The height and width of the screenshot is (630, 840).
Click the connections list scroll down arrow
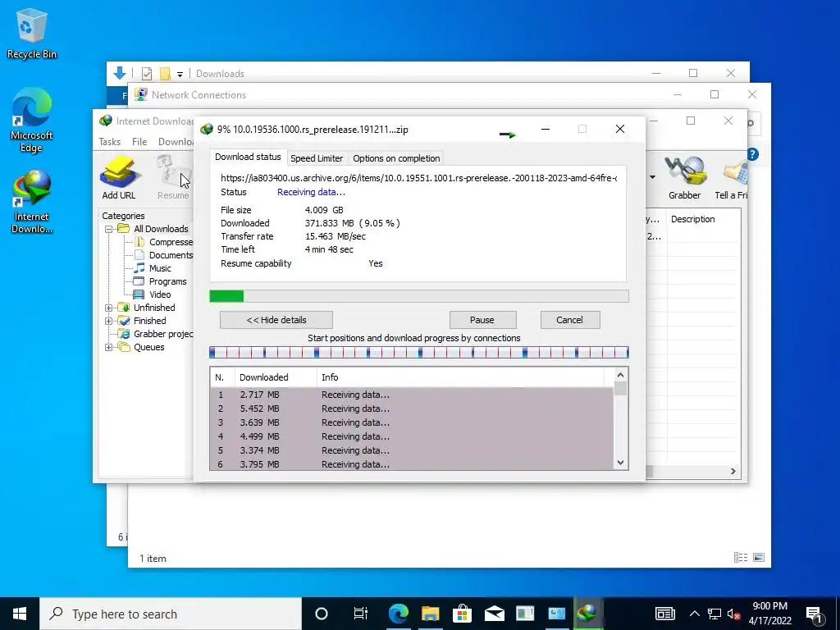click(620, 463)
